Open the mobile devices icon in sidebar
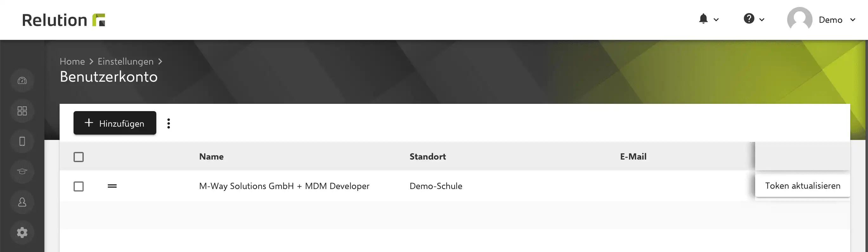Image resolution: width=868 pixels, height=252 pixels. [x=22, y=141]
